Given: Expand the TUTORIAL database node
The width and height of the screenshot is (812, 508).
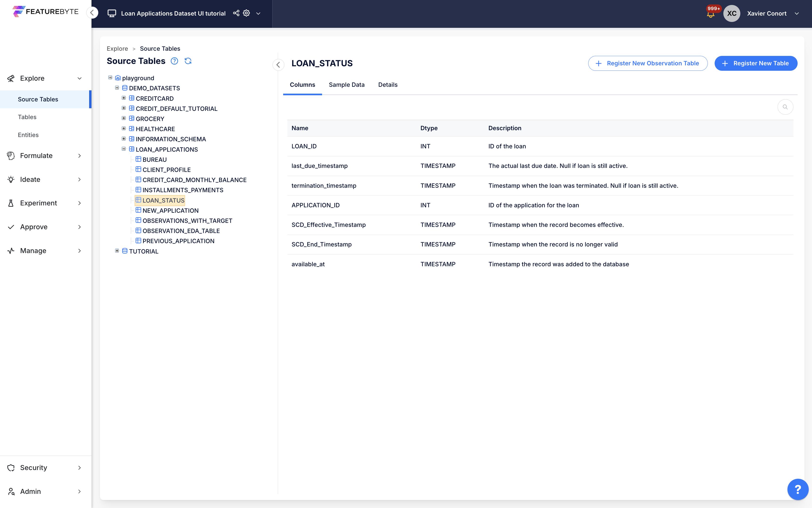Looking at the screenshot, I should [117, 251].
